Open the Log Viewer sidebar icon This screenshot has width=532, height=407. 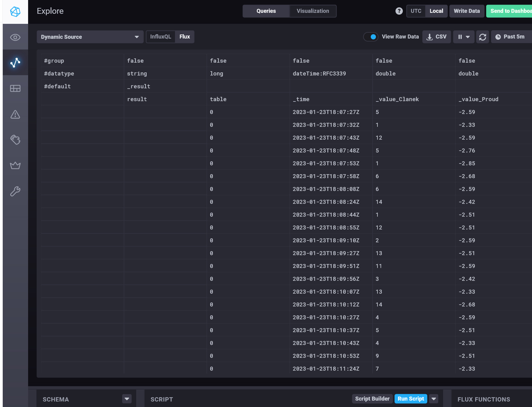point(15,140)
